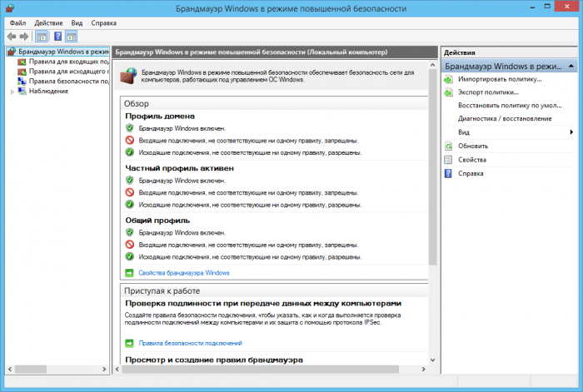Toggle the Action pane toolbar icon

pyautogui.click(x=71, y=37)
